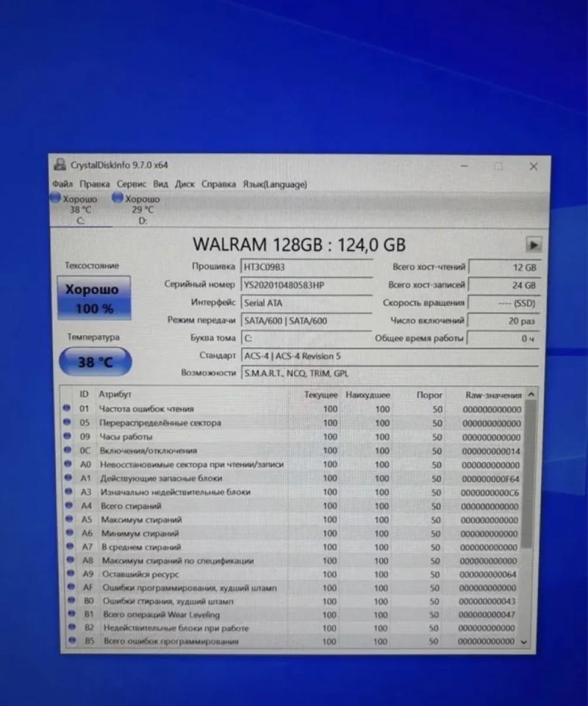Screen dimensions: 588x706
Task: Select the row Оставшийся ресурс
Action: (293, 574)
